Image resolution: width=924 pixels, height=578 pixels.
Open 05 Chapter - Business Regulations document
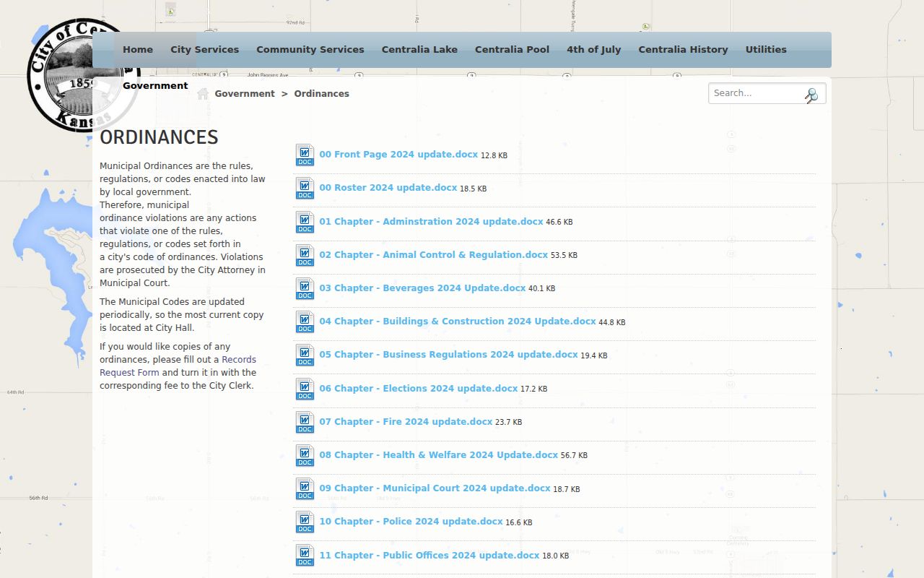coord(448,355)
